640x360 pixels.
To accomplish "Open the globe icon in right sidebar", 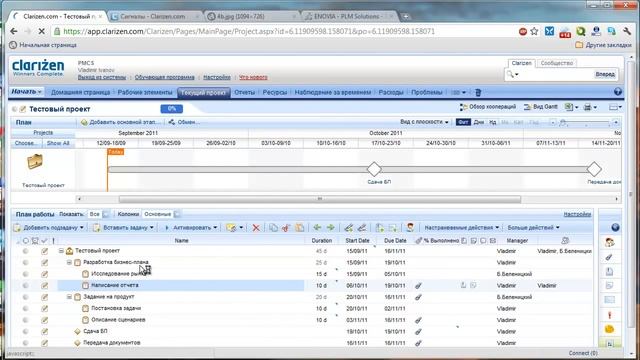I will click(x=615, y=228).
